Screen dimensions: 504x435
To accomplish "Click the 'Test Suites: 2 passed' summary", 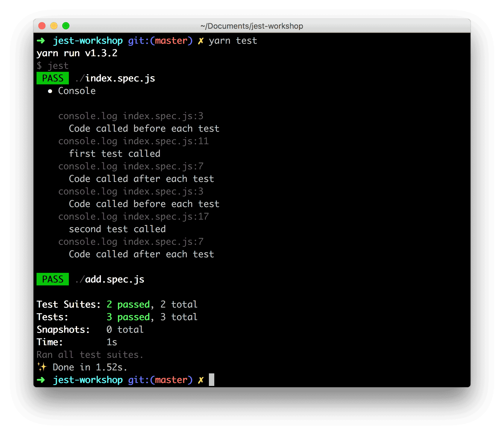I will 117,305.
